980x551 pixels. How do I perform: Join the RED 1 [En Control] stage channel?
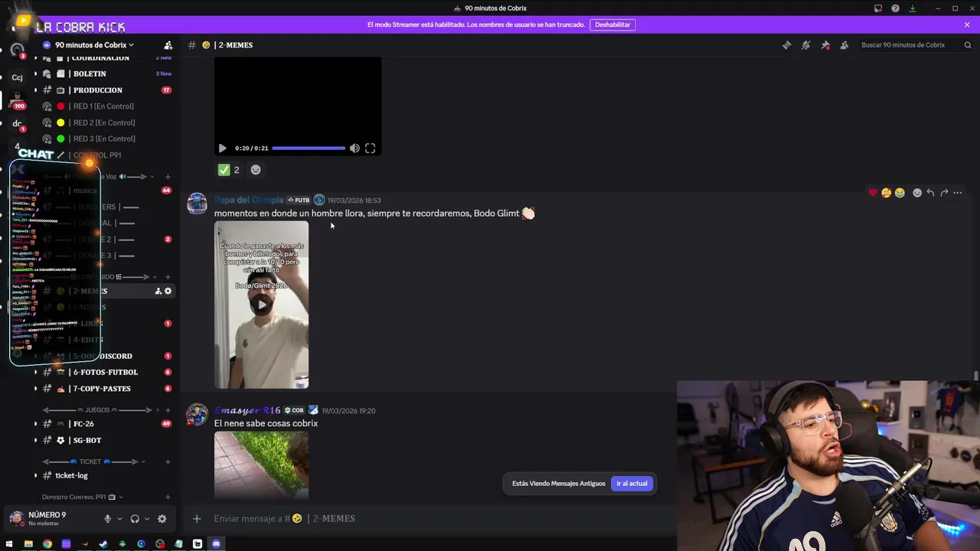click(103, 106)
